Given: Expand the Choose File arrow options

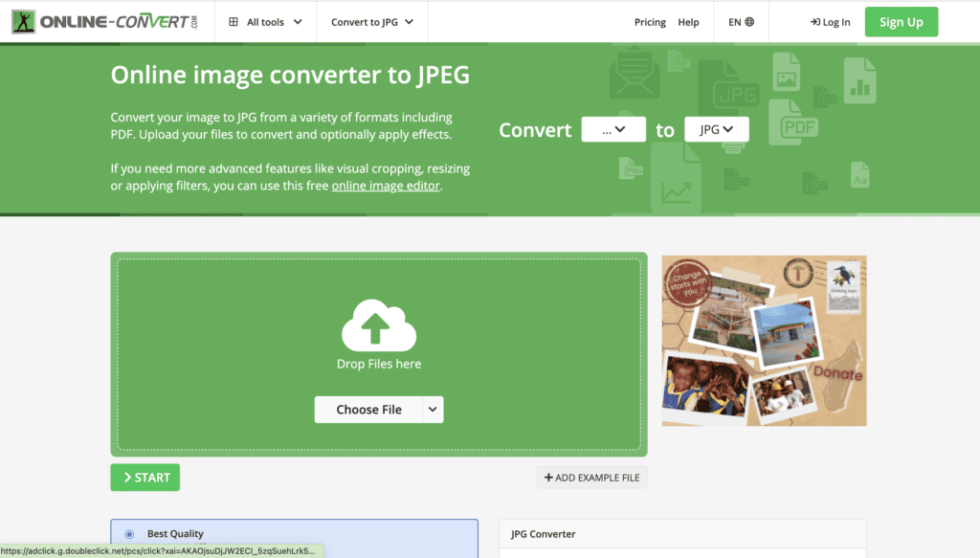Looking at the screenshot, I should pyautogui.click(x=433, y=410).
